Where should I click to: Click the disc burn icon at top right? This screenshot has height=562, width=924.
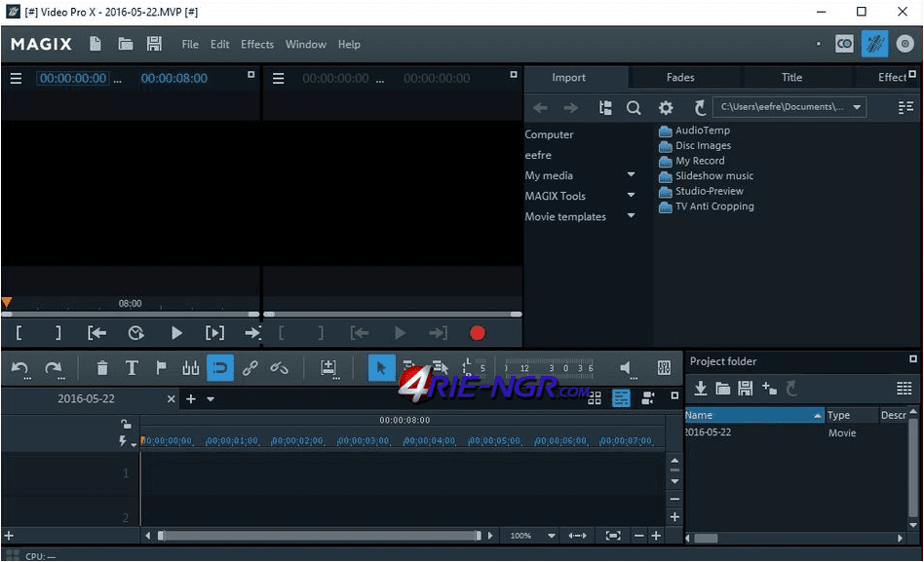pyautogui.click(x=905, y=44)
